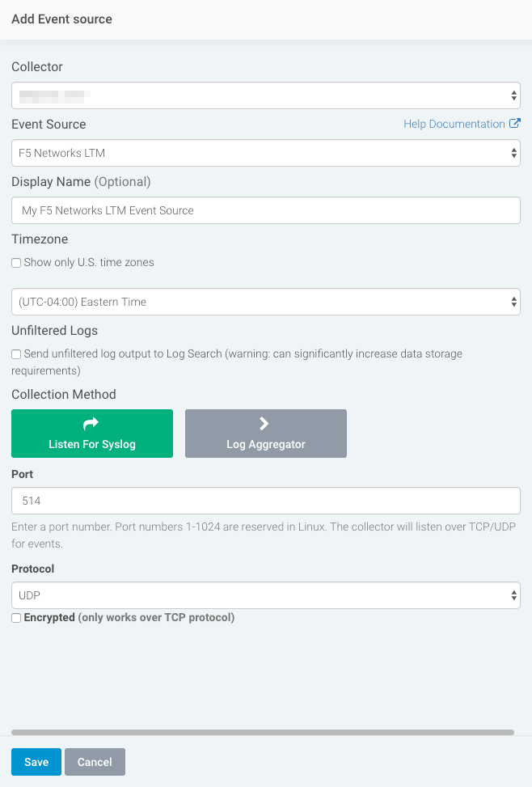Screen dimensions: 532x787
Task: Click the share arrow icon on Listen For Syslog
Action: click(91, 423)
